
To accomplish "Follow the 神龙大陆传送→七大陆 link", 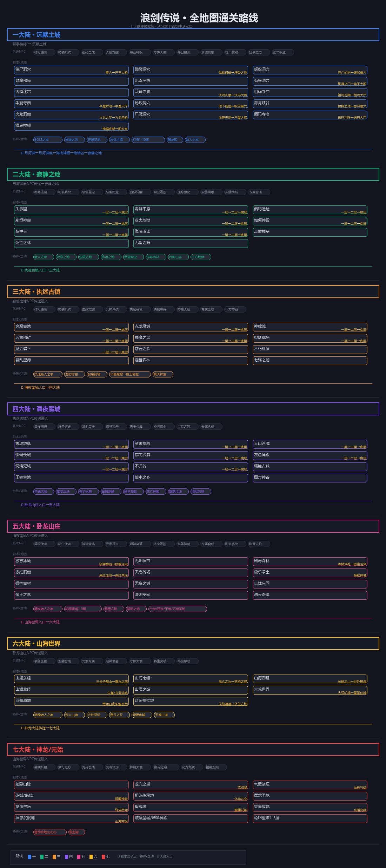I will tap(40, 728).
